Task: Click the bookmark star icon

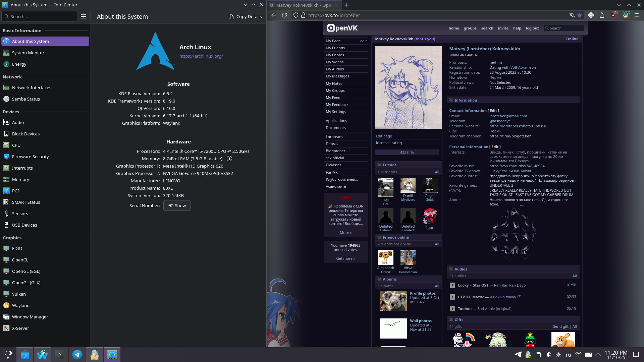Action: [x=580, y=15]
